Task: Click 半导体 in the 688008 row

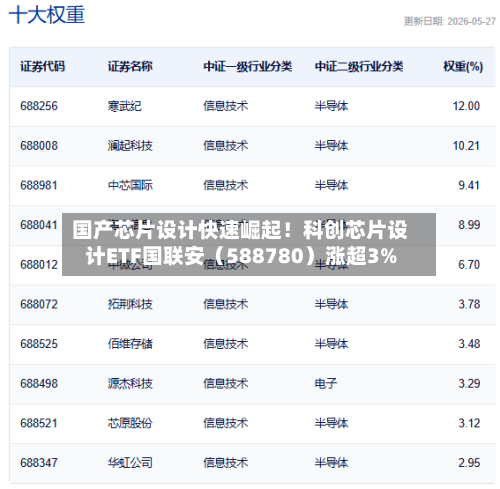Action: coord(331,146)
